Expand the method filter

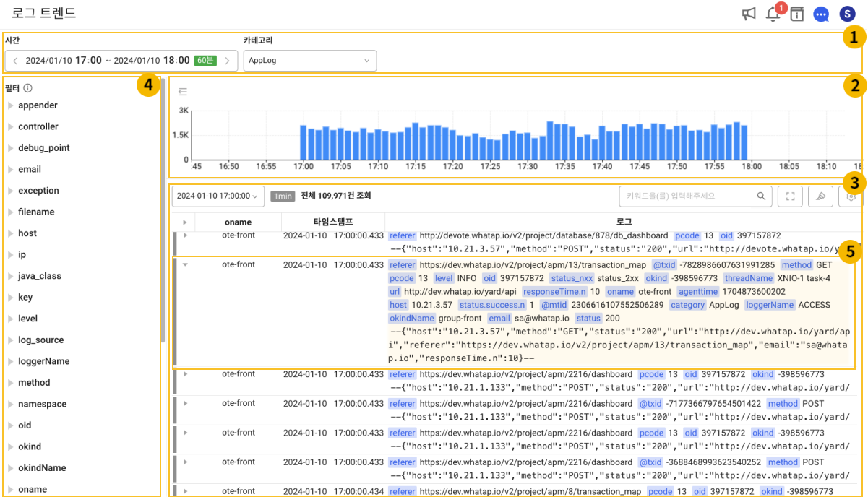point(11,382)
